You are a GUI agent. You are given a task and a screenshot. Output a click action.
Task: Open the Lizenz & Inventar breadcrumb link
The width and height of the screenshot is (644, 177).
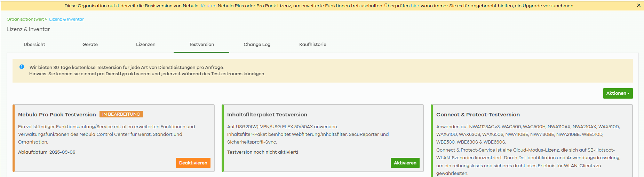click(x=66, y=19)
